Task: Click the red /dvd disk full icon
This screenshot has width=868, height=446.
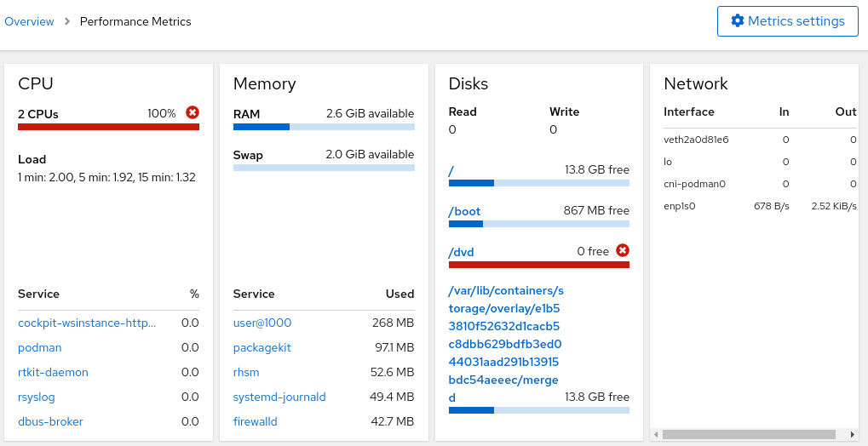Action: click(x=623, y=250)
